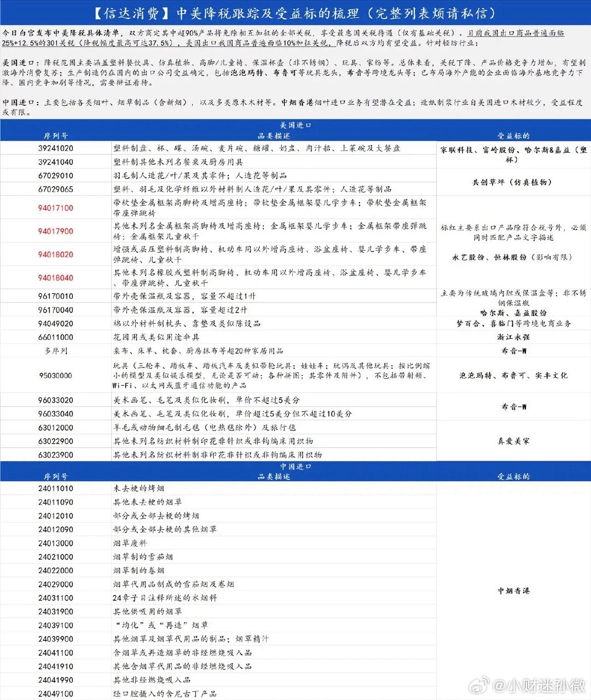
Task: Click beneficiary cell 中烟香港
Action: point(513,591)
